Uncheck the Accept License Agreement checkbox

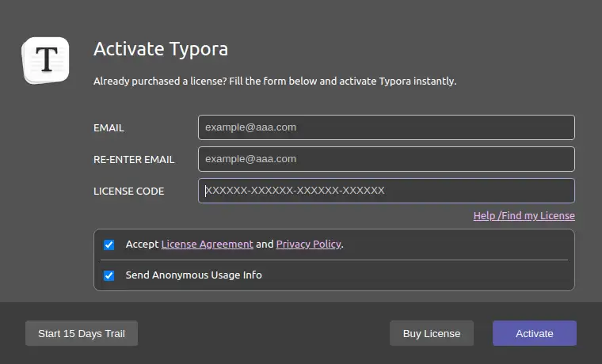pos(109,245)
